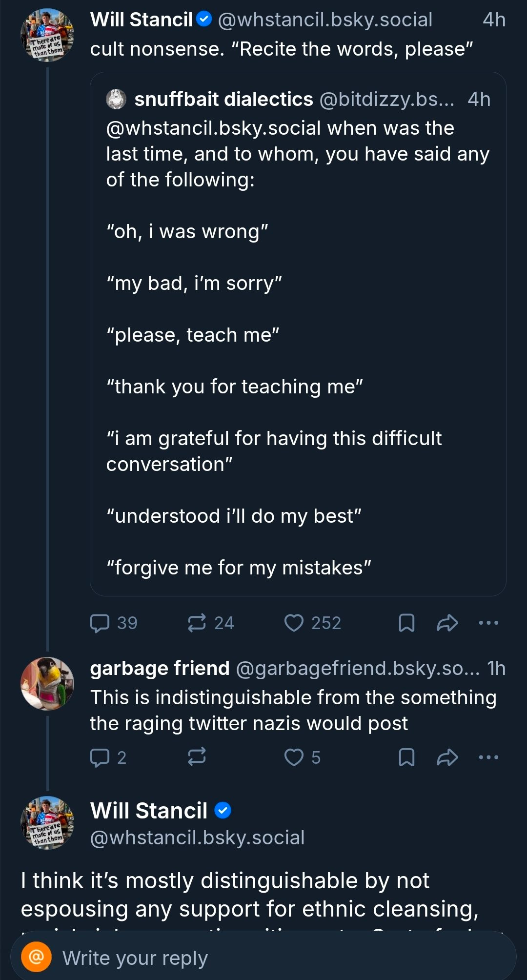Viewport: 527px width, 980px height.
Task: Open garbage friend profile name
Action: [160, 668]
